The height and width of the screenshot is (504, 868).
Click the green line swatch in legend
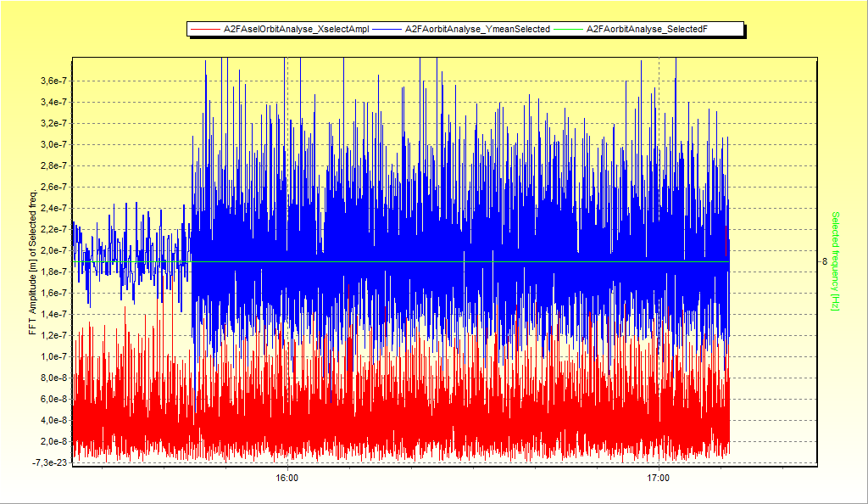570,30
